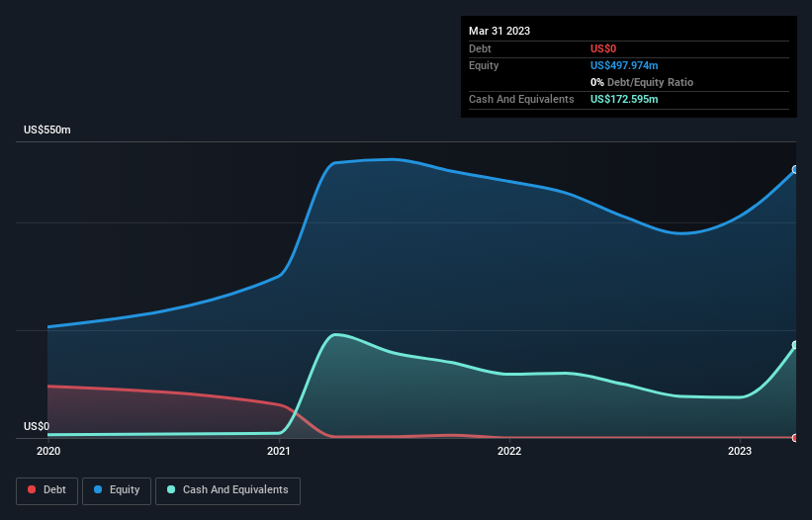
Task: Click the US$172.595m cash value
Action: pyautogui.click(x=624, y=99)
